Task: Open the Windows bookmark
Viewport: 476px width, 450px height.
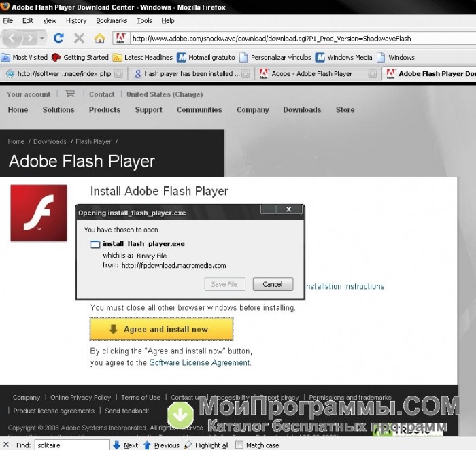Action: tap(396, 57)
